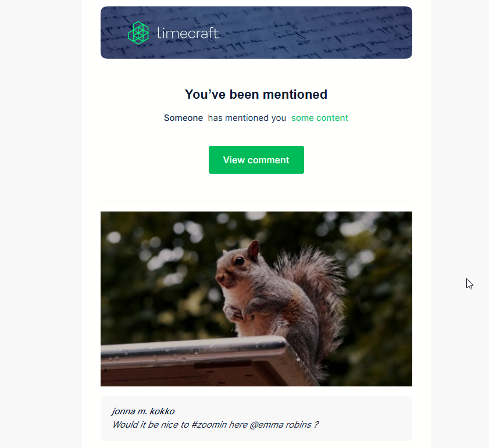Viewport: 489px width, 448px height.
Task: Click the 'Someone' sender name
Action: [183, 118]
